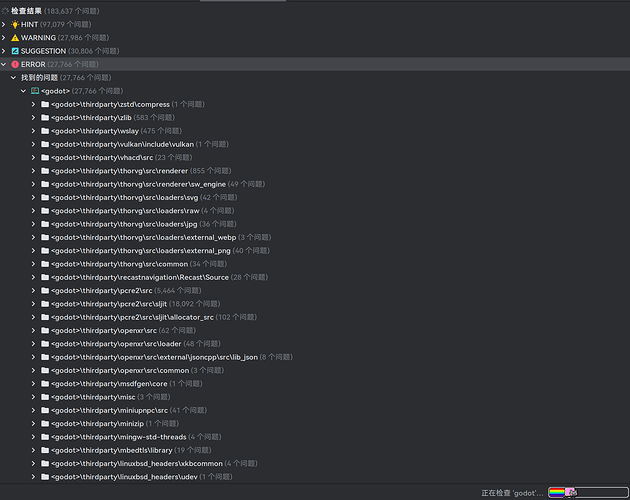
Task: Select the 检查结果 root row
Action: (x=315, y=11)
